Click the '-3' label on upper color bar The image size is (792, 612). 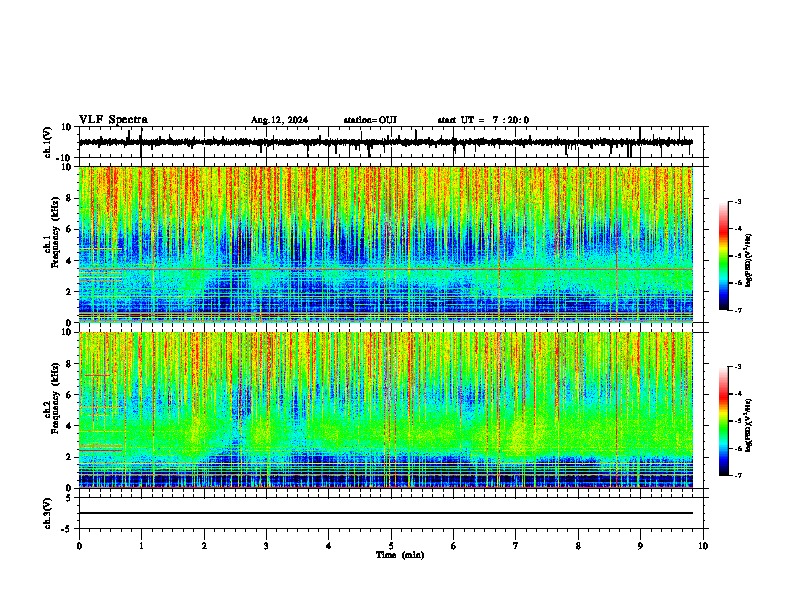[x=737, y=201]
